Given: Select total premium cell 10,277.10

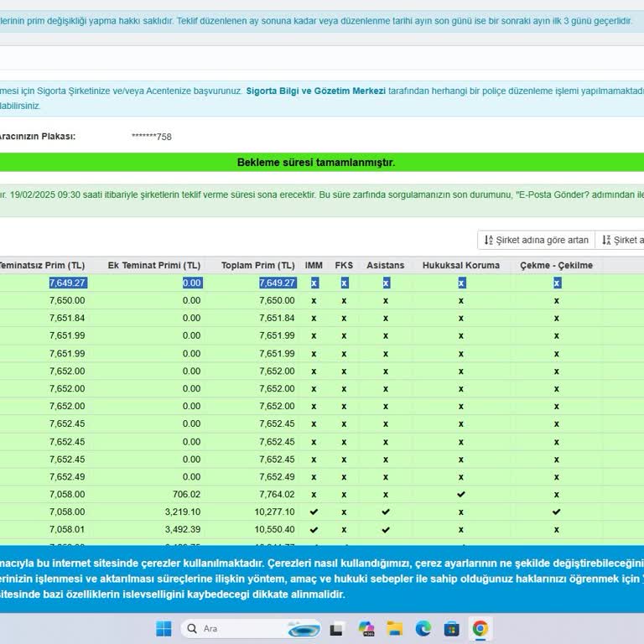Looking at the screenshot, I should click(274, 512).
